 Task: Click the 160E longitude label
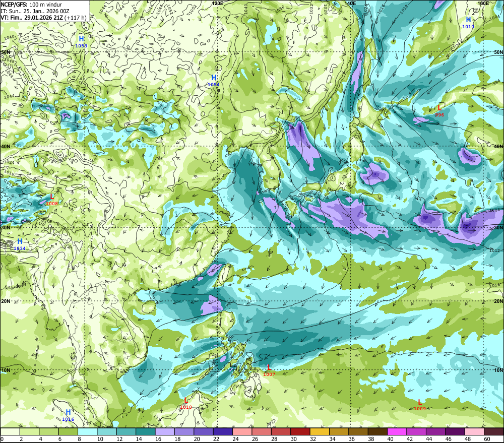click(483, 3)
